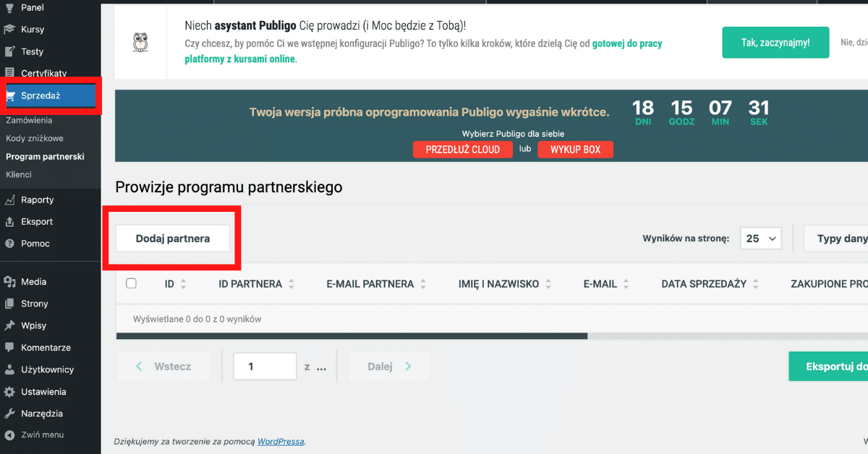Open Kody zniżkowe submenu item

click(x=35, y=138)
